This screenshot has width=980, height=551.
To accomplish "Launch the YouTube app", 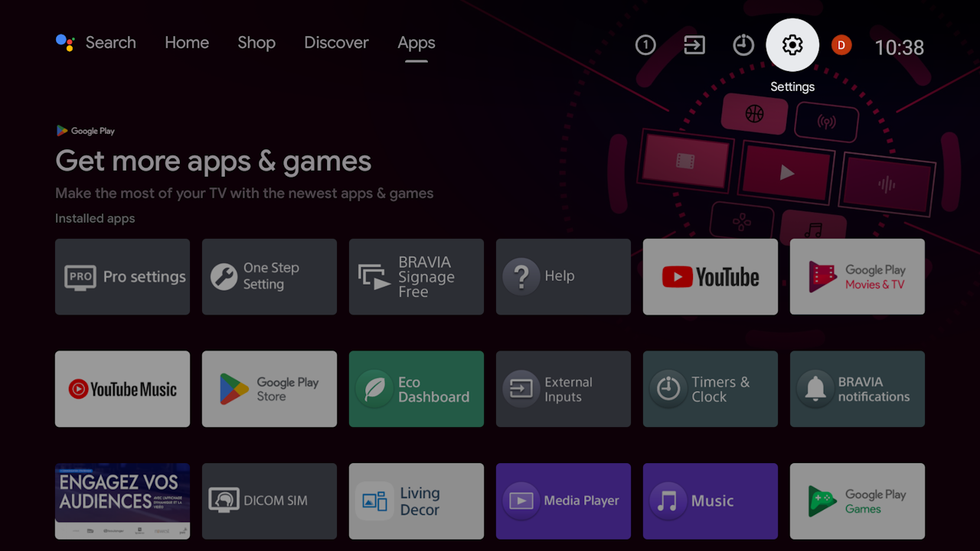I will pos(710,277).
